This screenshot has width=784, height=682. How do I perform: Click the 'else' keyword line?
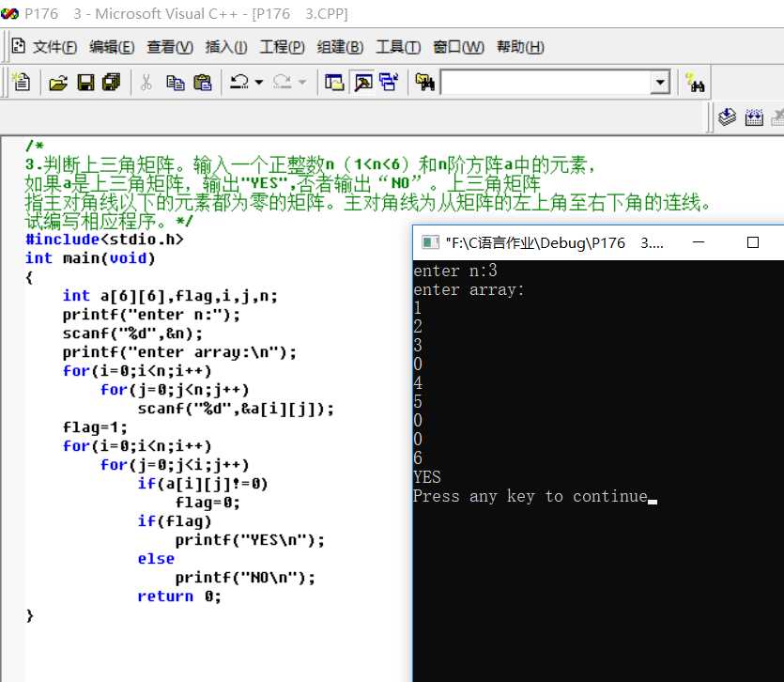pos(156,559)
